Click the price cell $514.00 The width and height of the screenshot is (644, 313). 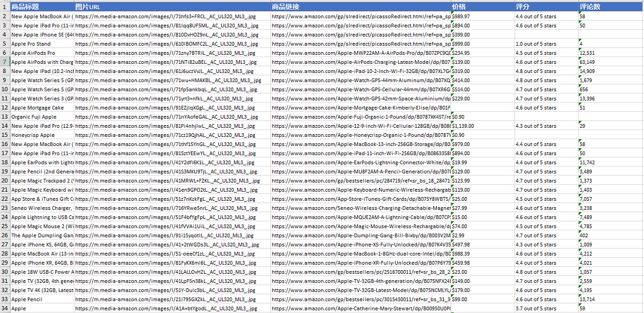pyautogui.click(x=483, y=90)
